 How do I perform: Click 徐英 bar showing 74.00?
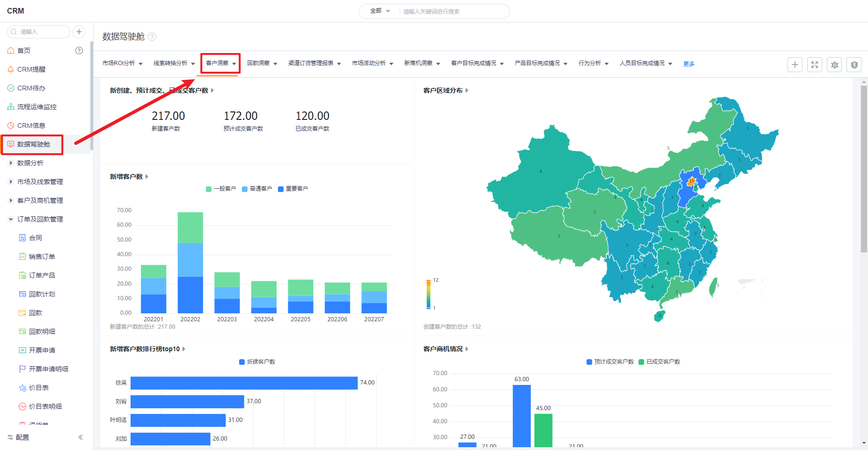point(244,383)
